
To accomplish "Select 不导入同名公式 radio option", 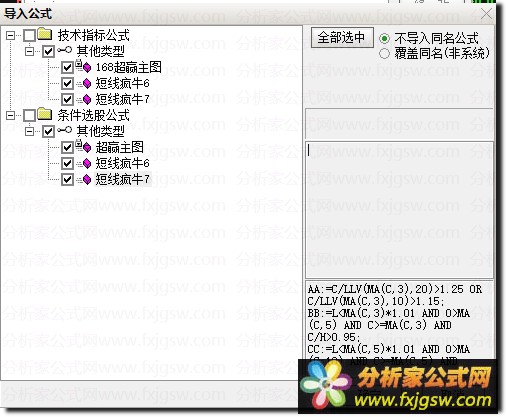I will tap(384, 39).
